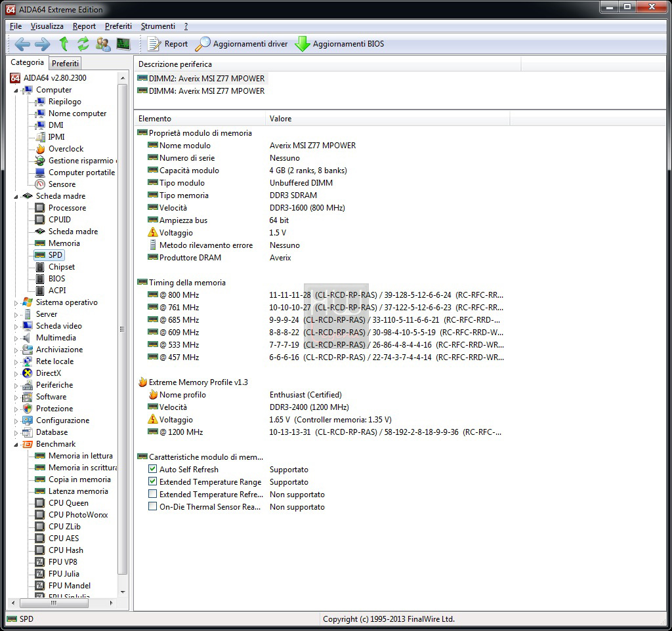Open the system monitor graph icon

(123, 44)
